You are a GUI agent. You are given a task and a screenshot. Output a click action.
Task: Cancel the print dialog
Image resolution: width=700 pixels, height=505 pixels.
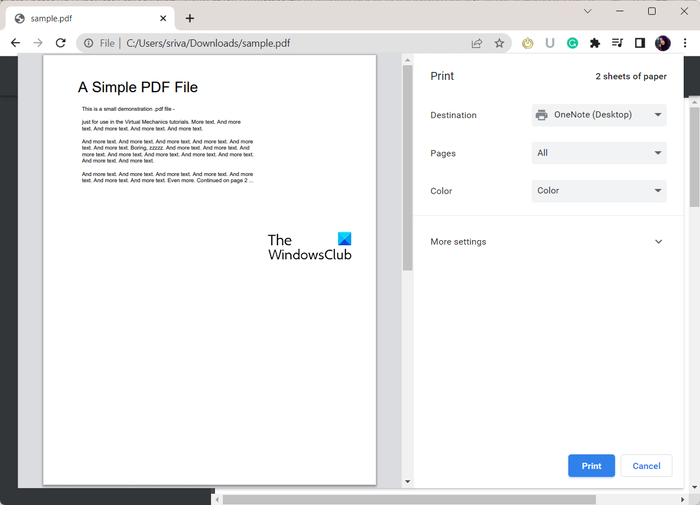[x=646, y=466]
